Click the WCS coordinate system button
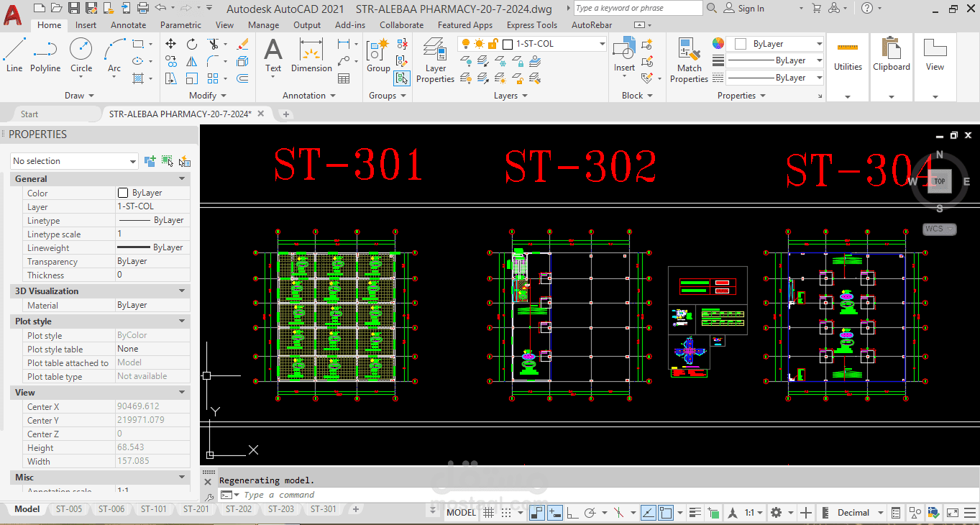The width and height of the screenshot is (980, 525). [939, 229]
